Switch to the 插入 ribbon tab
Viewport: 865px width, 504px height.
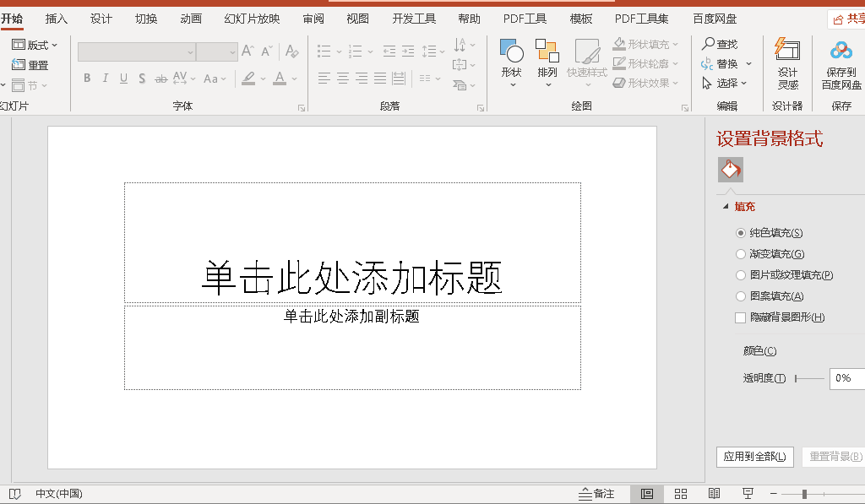click(56, 18)
